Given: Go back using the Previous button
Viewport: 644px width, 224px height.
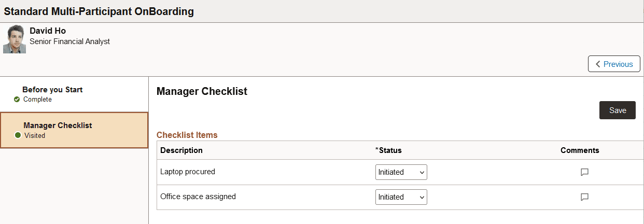Looking at the screenshot, I should [x=614, y=64].
